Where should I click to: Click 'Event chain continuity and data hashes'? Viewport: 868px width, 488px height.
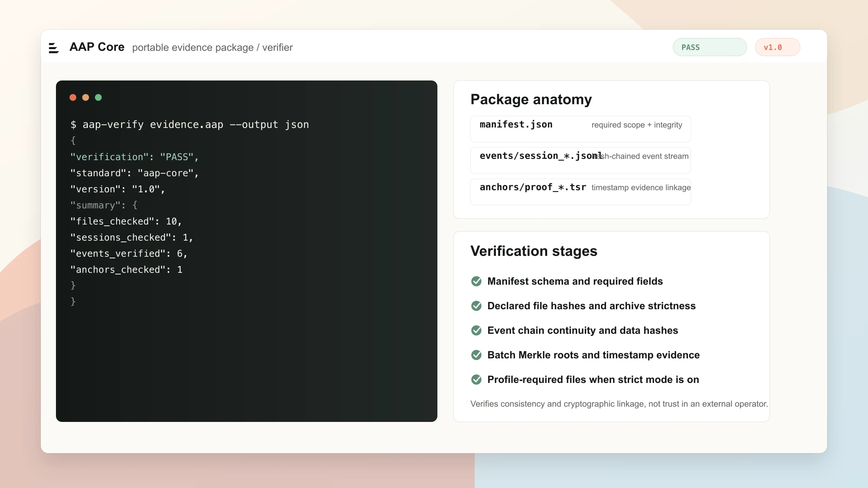point(583,330)
